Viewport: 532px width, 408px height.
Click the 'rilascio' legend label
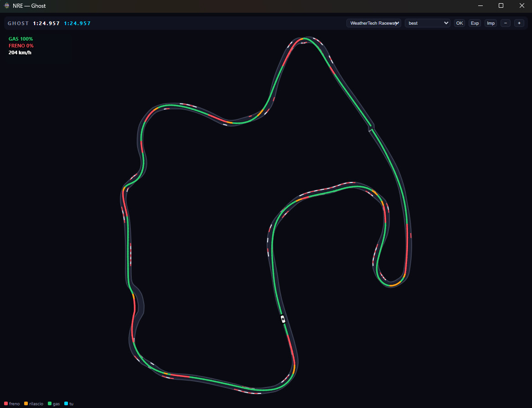pyautogui.click(x=36, y=404)
